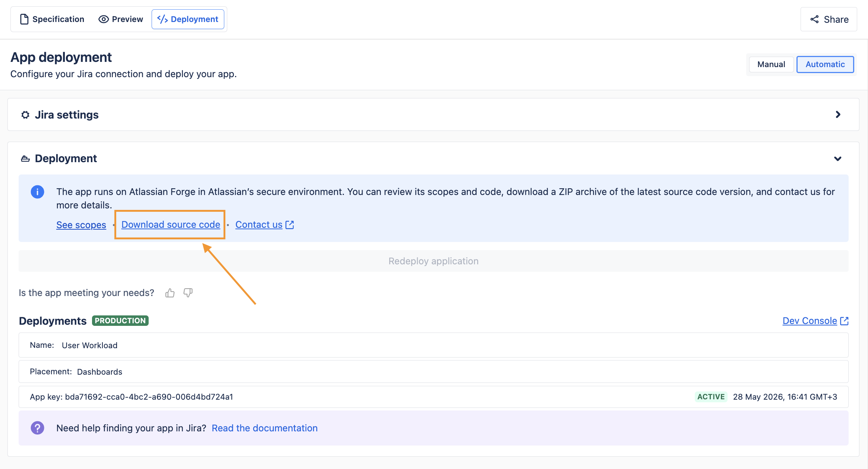
Task: Expand the Jira settings chevron
Action: pos(838,114)
